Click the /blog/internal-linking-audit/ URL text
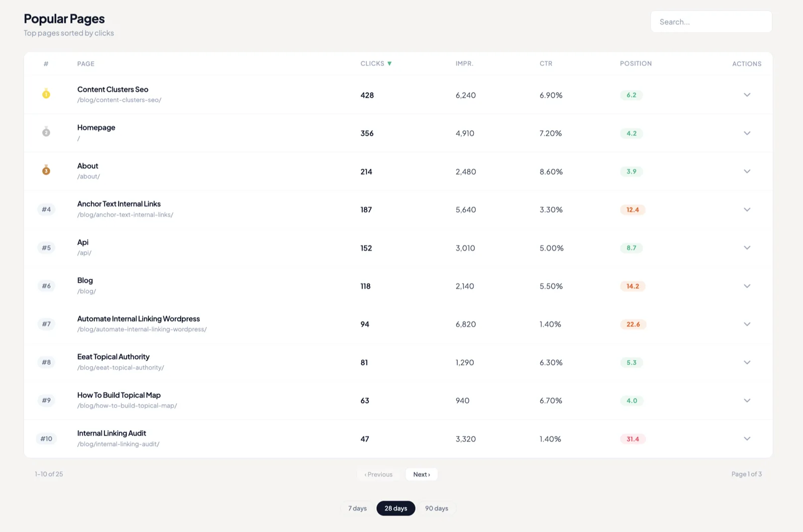This screenshot has height=532, width=803. (x=118, y=444)
